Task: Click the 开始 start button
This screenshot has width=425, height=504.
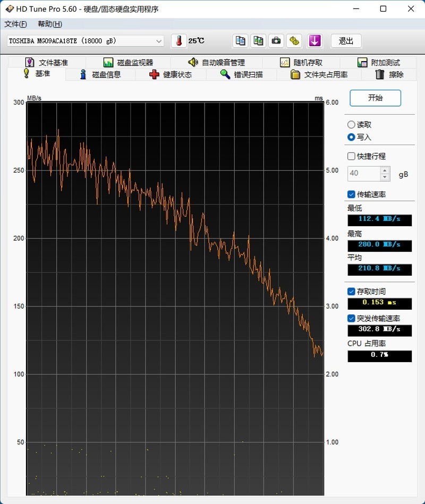Action: pos(375,98)
